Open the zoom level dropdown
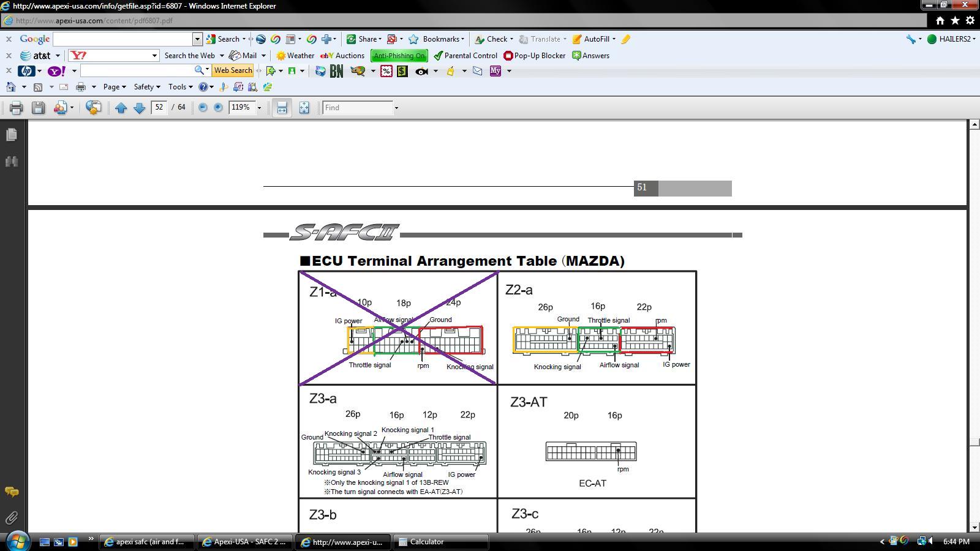This screenshot has height=551, width=980. [x=259, y=108]
